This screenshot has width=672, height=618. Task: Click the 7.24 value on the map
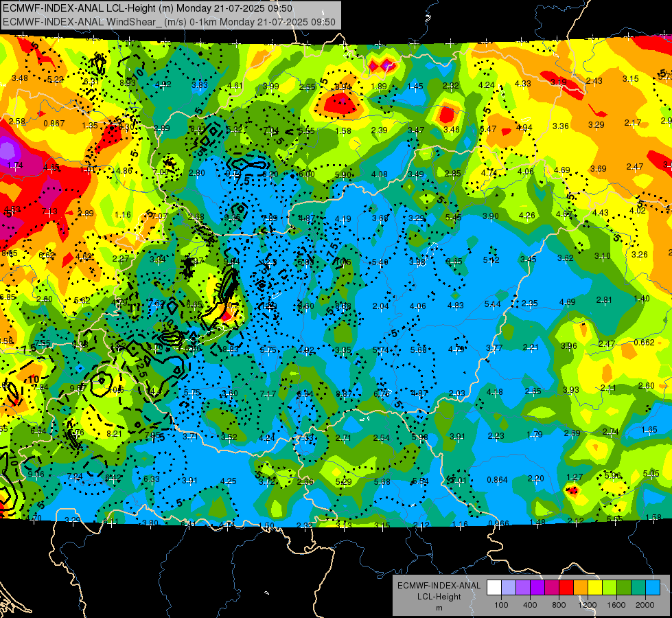(x=75, y=477)
